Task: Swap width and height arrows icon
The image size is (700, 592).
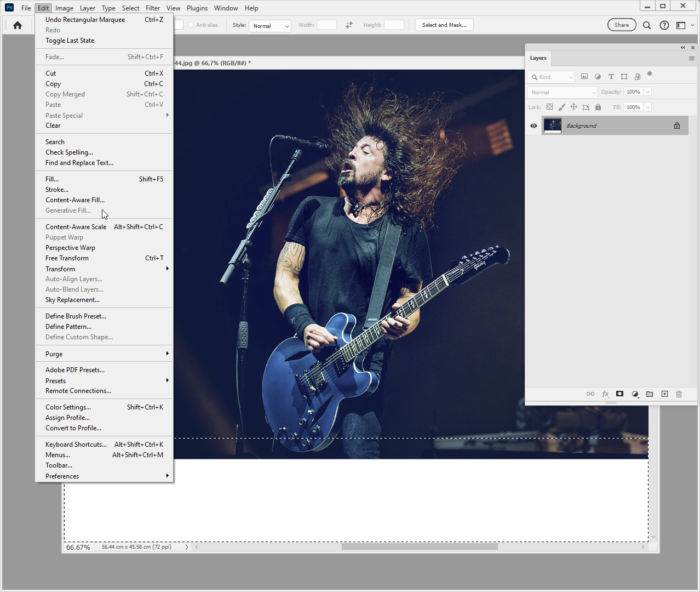Action: (x=349, y=25)
